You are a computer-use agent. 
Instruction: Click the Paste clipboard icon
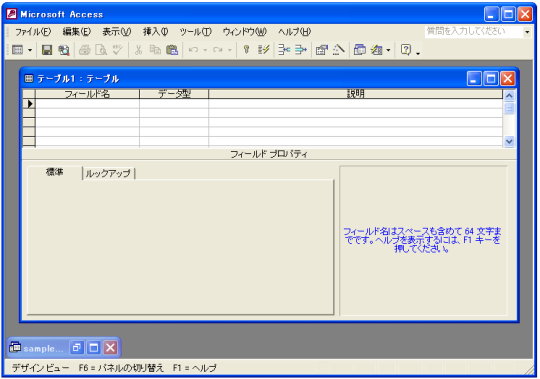click(172, 50)
